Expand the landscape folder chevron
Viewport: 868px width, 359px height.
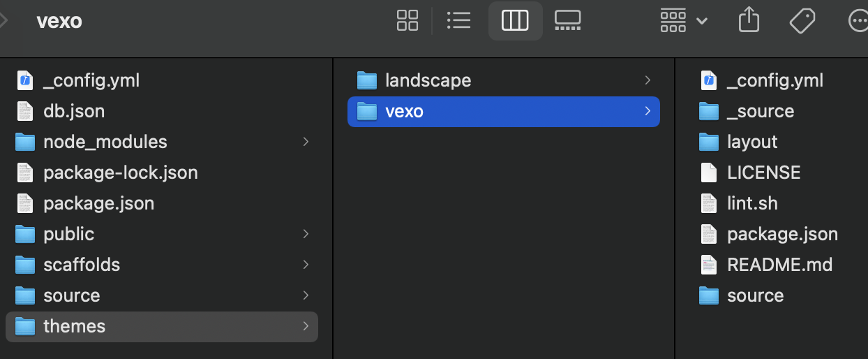click(x=648, y=80)
